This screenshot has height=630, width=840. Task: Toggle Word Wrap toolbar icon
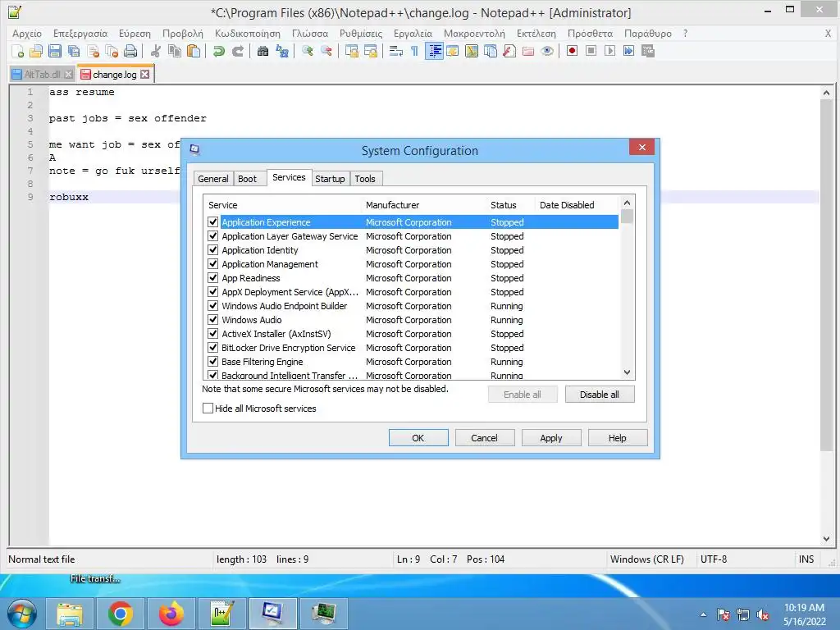pyautogui.click(x=396, y=51)
